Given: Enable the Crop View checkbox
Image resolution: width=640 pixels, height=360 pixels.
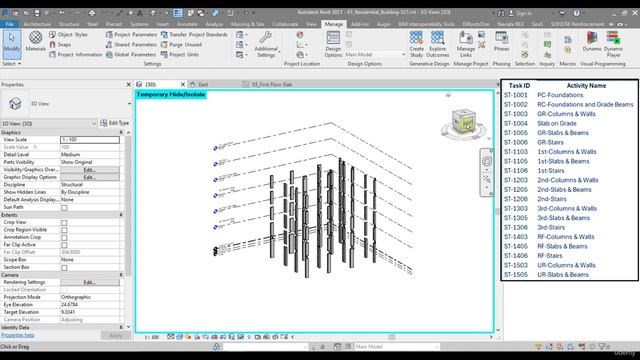Looking at the screenshot, I should [x=64, y=223].
